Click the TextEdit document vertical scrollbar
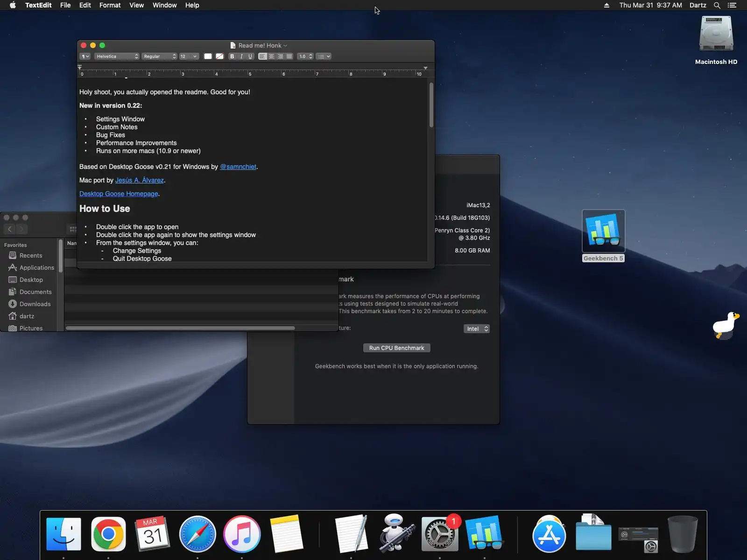The image size is (747, 560). click(431, 105)
